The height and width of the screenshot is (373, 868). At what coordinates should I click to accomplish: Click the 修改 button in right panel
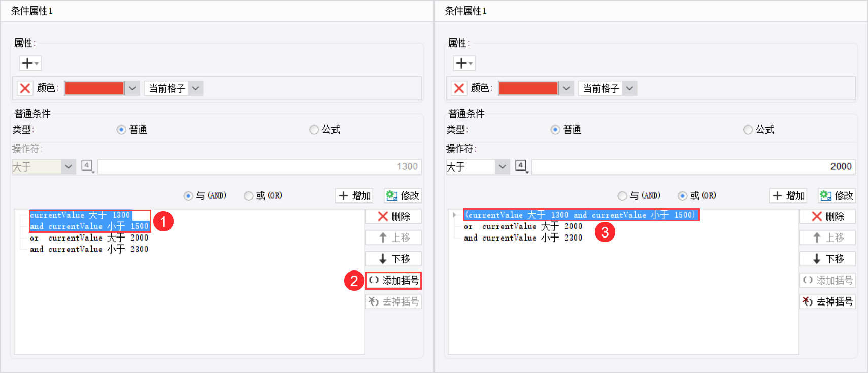coord(837,196)
